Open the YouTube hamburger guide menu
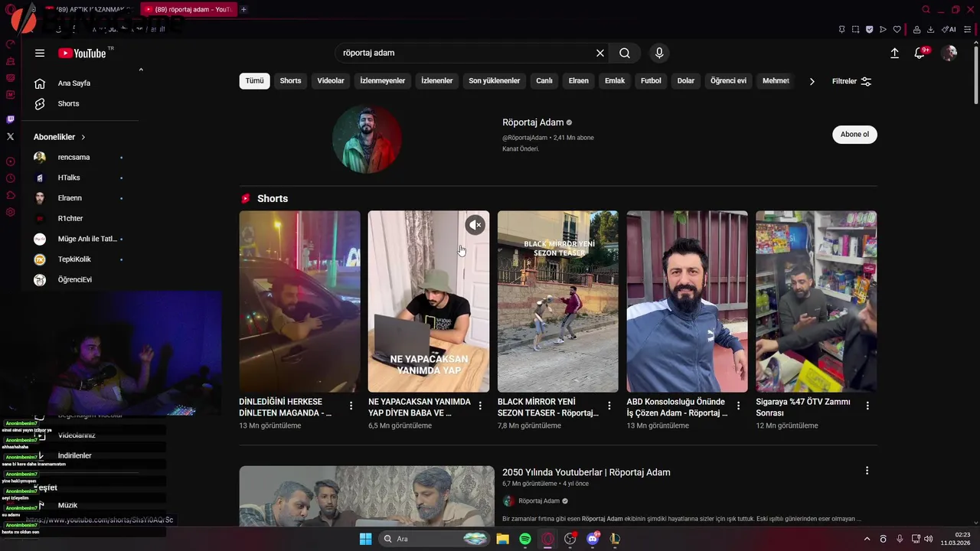This screenshot has width=980, height=551. [x=40, y=53]
